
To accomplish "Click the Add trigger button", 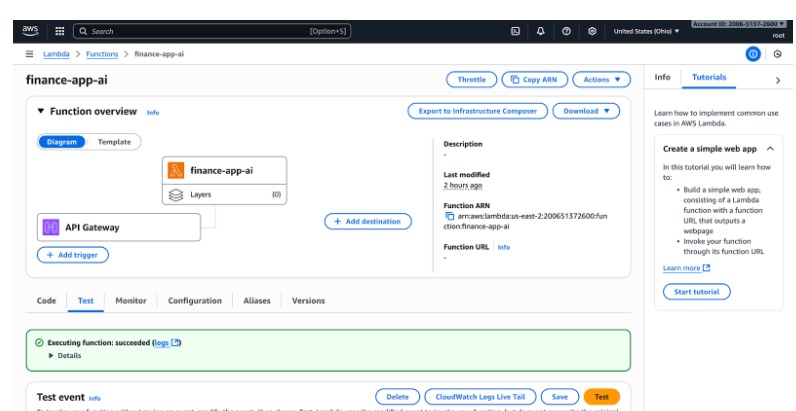I will (x=73, y=255).
